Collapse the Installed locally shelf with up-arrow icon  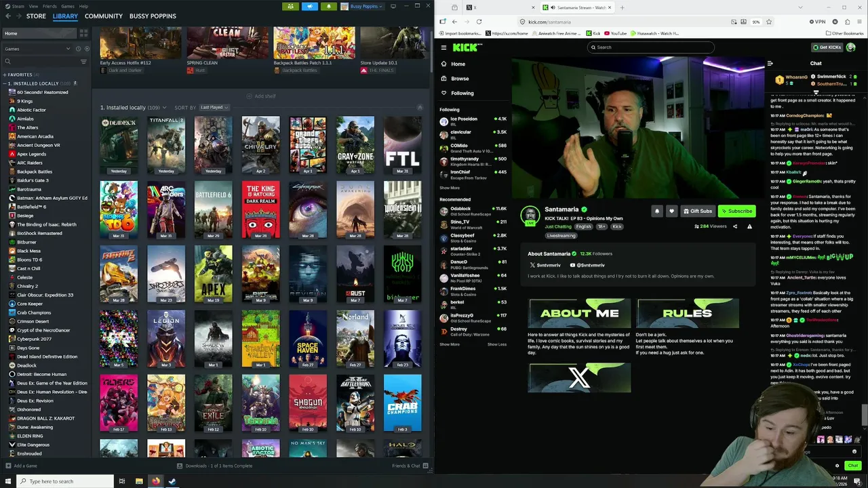coord(419,108)
